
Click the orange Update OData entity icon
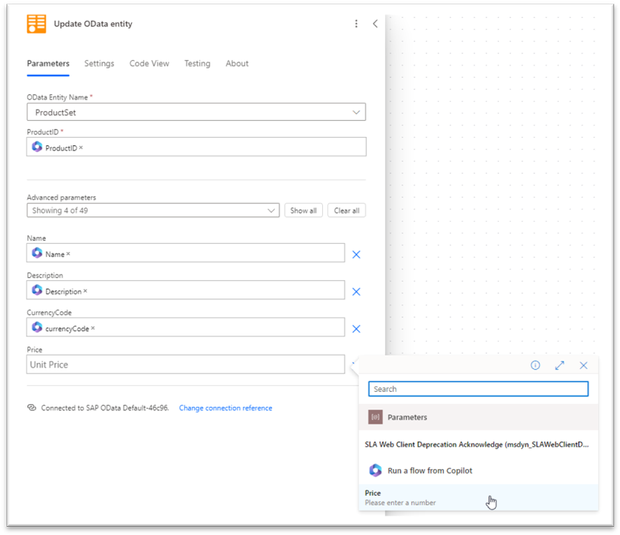tap(36, 24)
